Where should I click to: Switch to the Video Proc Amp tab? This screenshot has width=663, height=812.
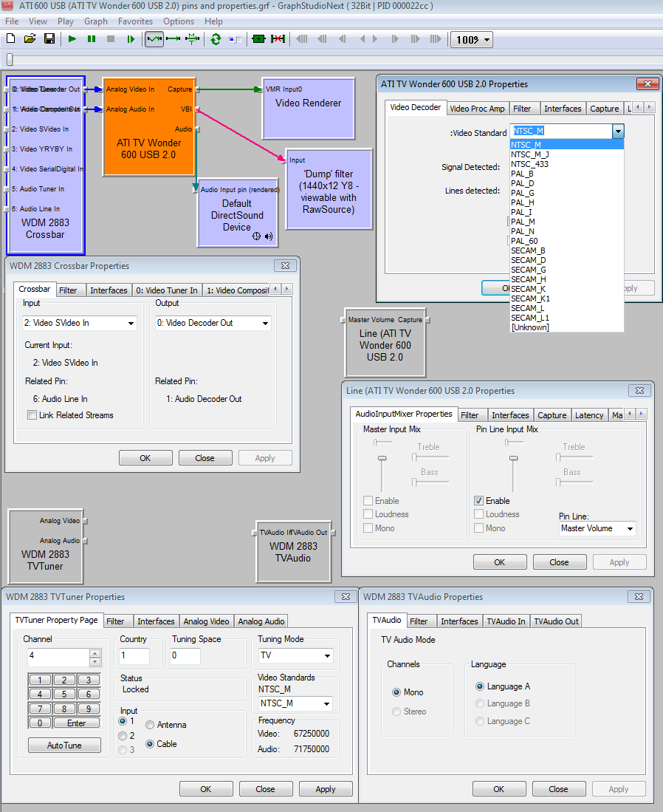click(x=477, y=109)
